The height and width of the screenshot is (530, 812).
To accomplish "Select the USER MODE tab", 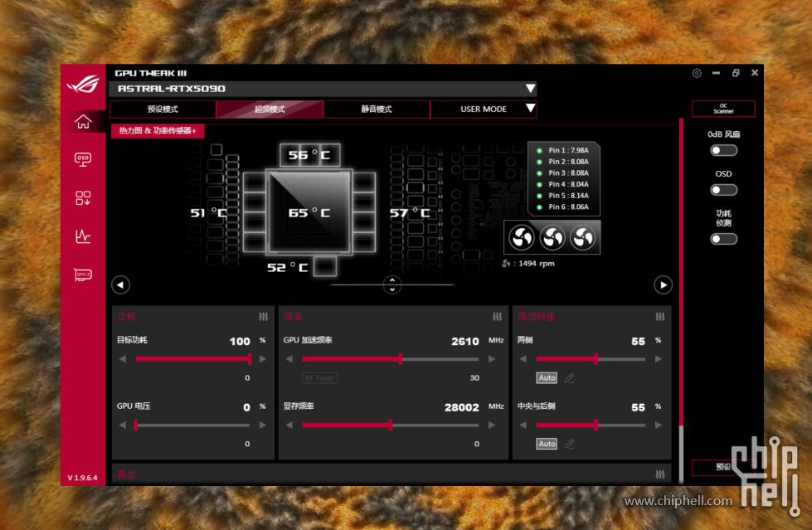I will (484, 109).
